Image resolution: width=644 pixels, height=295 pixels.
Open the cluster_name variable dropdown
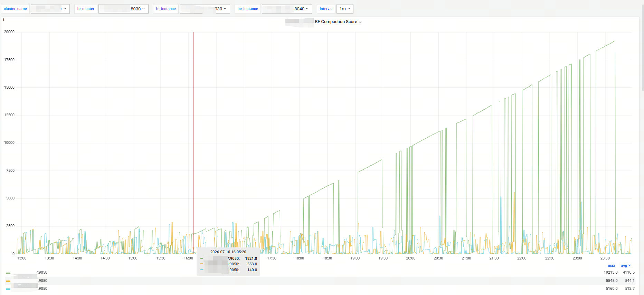point(50,9)
